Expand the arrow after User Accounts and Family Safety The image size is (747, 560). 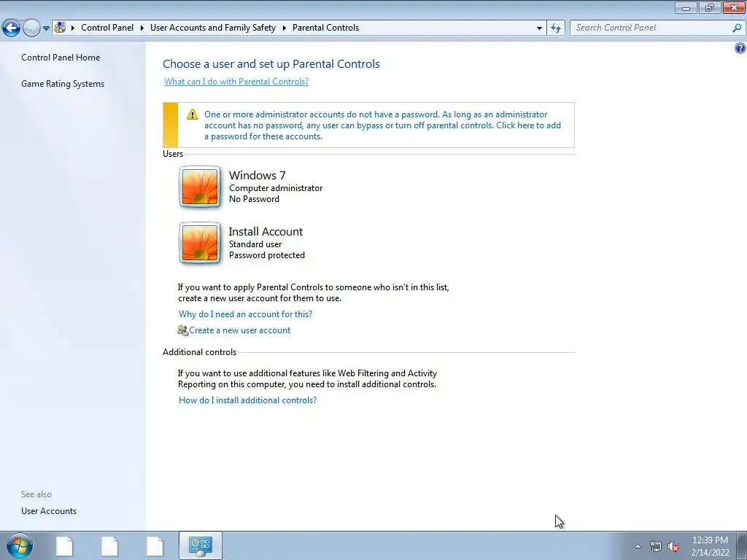coord(284,28)
